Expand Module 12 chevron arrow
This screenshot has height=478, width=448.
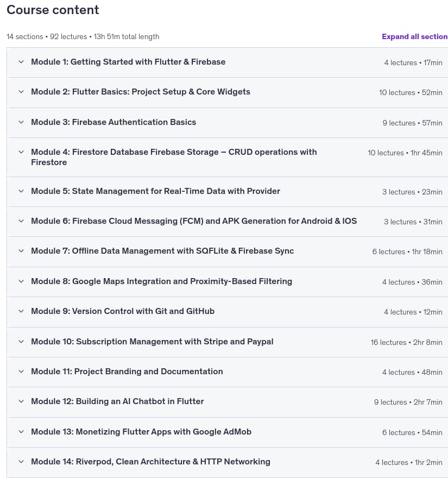[21, 401]
